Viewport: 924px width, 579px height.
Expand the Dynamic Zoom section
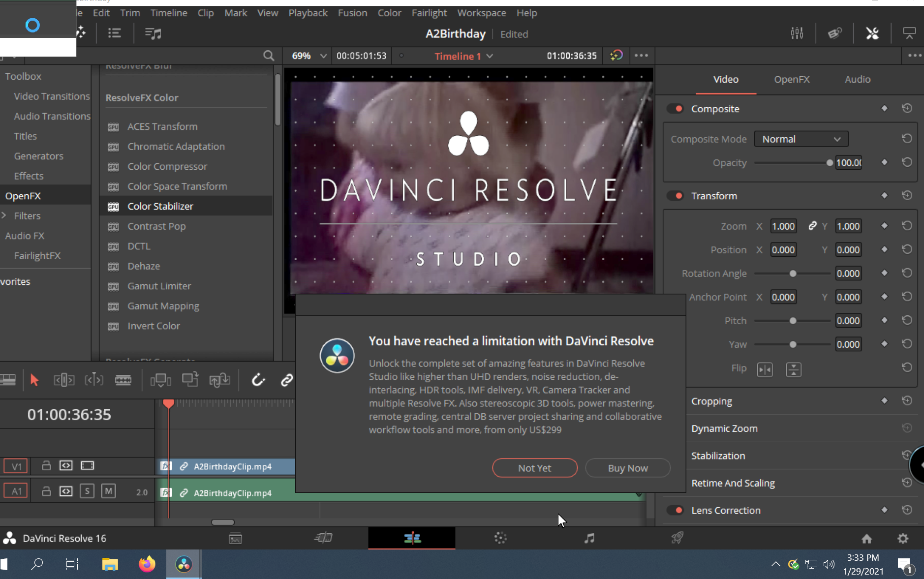(x=724, y=428)
